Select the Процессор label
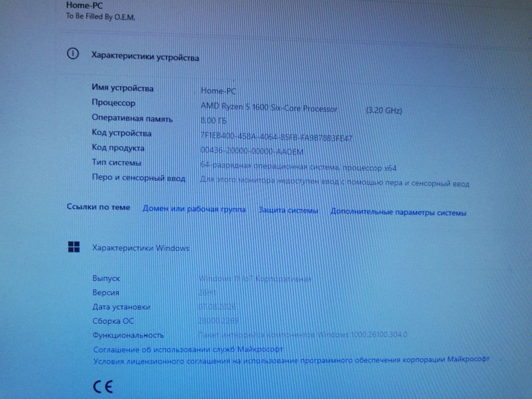This screenshot has width=532, height=399. [x=113, y=103]
